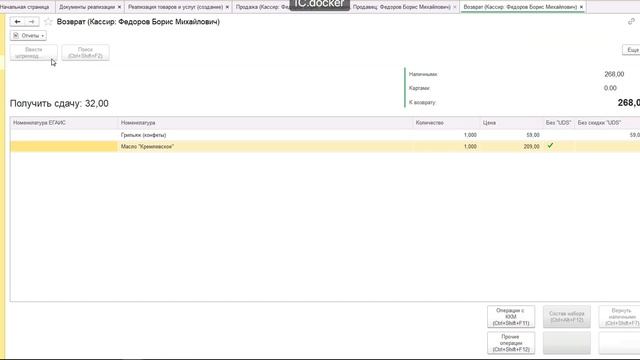Click the Получить сдачу: 32,00 label
Viewport: 640px width, 360px height.
coord(59,104)
